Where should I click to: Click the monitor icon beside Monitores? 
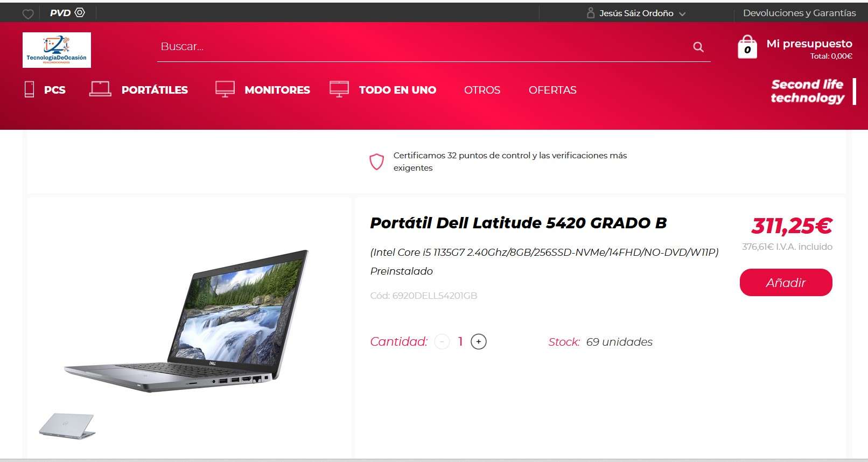[225, 89]
